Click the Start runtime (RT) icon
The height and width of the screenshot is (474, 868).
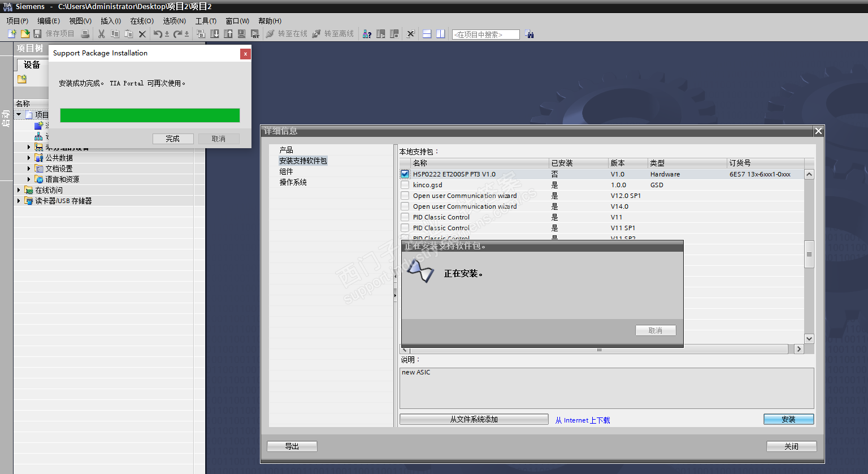[x=255, y=34]
